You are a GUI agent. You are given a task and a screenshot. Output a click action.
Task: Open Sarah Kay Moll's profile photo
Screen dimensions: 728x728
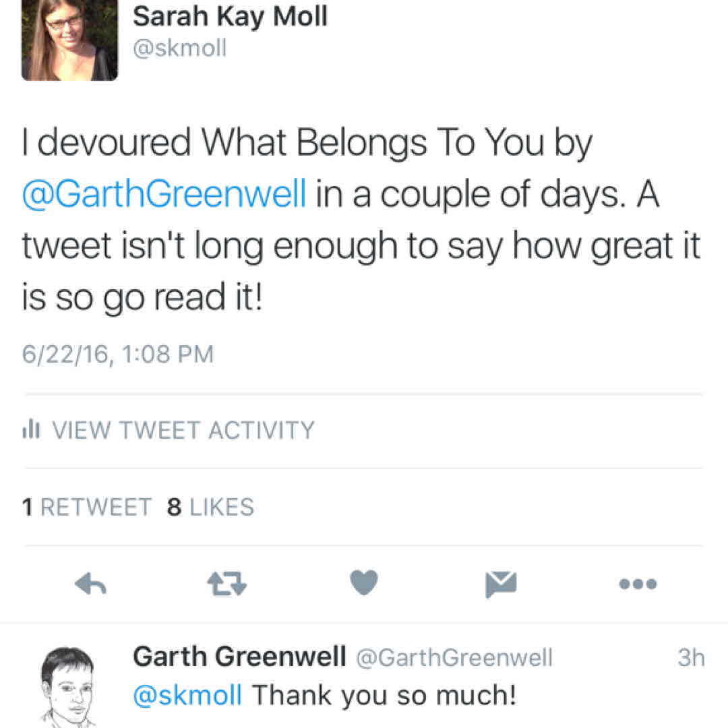point(69,40)
